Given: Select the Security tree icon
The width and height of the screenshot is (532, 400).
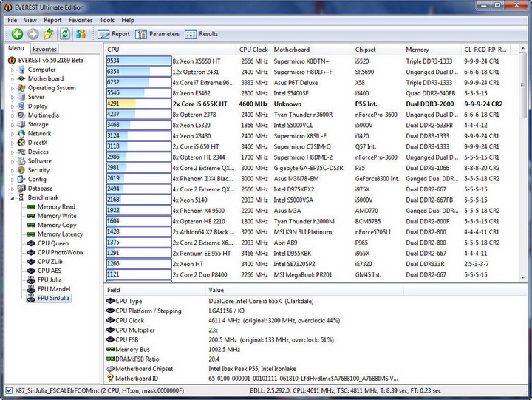Looking at the screenshot, I should [x=21, y=170].
